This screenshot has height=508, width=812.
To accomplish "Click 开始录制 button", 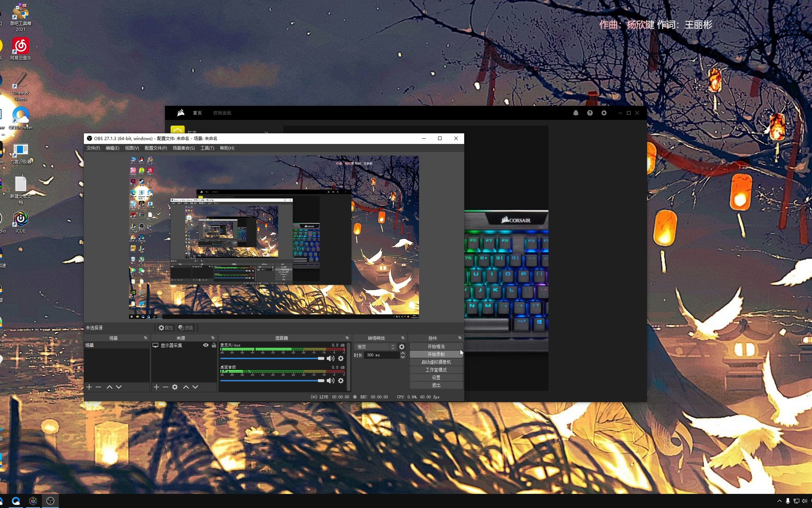I will [x=436, y=355].
